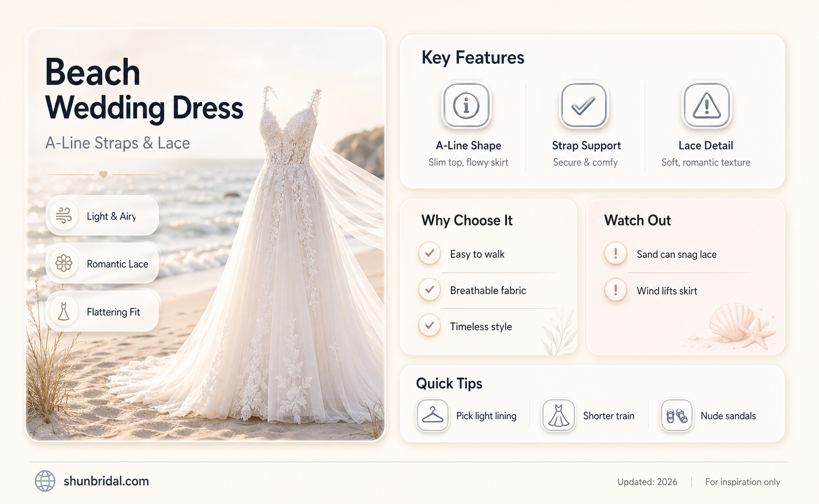The image size is (819, 504).
Task: Click the Why Choose It heading
Action: click(x=467, y=220)
